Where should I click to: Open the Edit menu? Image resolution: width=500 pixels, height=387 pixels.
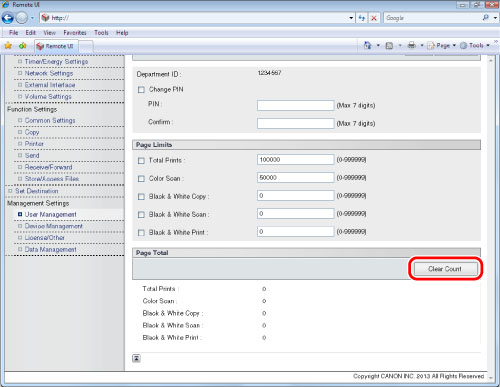(30, 33)
